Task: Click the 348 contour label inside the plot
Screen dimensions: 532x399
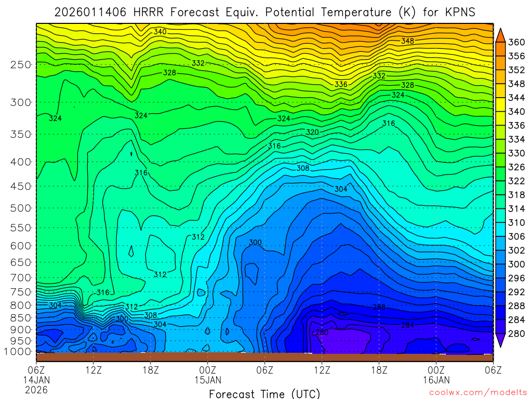Action: pos(407,41)
